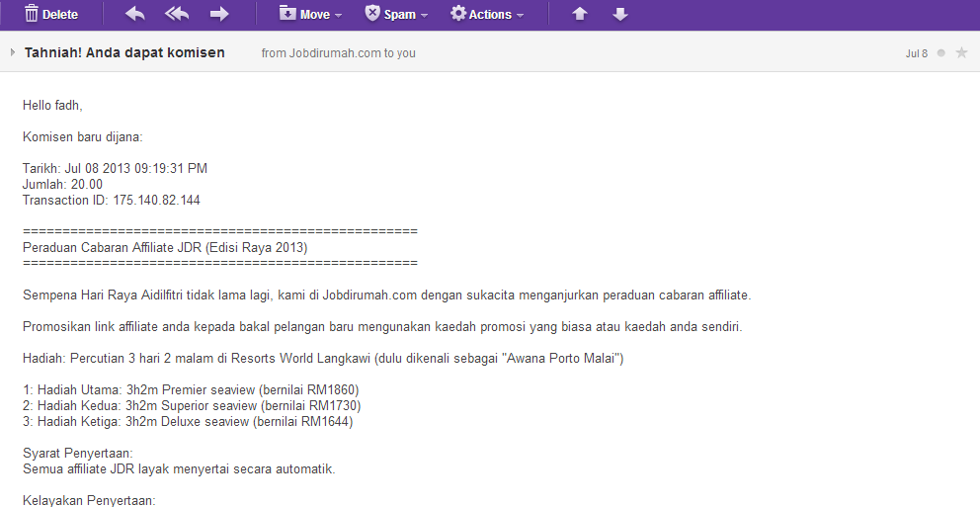980x507 pixels.
Task: Click 'Hadiah Ketiga: 3h2m Deluxe seaview' line
Action: 188,421
